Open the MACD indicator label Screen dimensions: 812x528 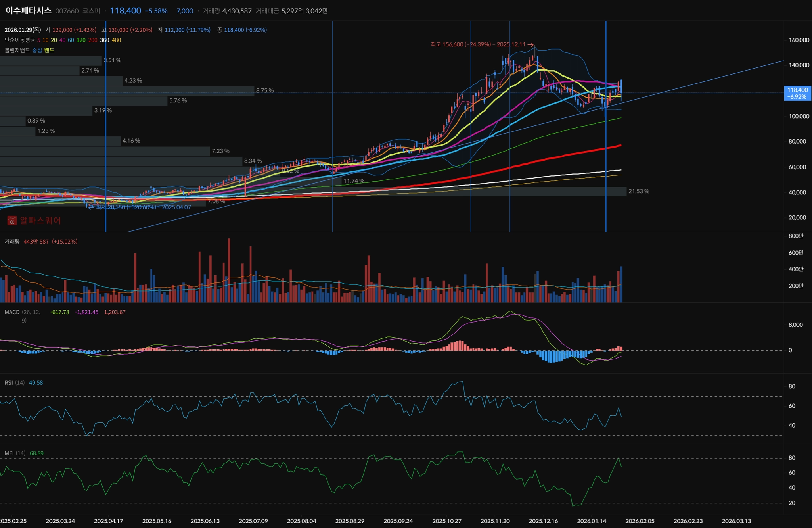coord(12,312)
